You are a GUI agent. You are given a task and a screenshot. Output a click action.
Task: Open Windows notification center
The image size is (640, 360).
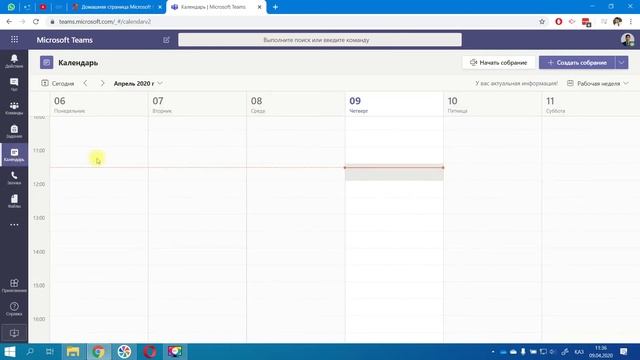pyautogui.click(x=624, y=351)
